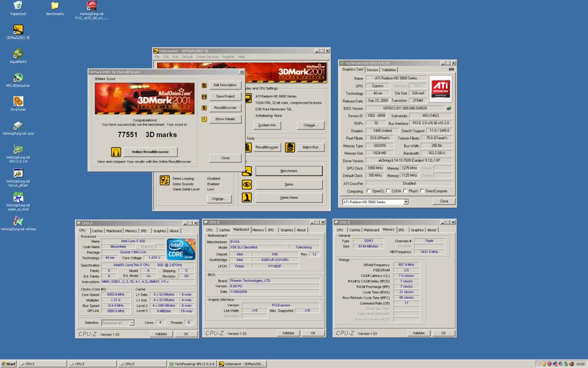Toggle the DirectCompute checkbox in GPU-Z

[x=422, y=191]
